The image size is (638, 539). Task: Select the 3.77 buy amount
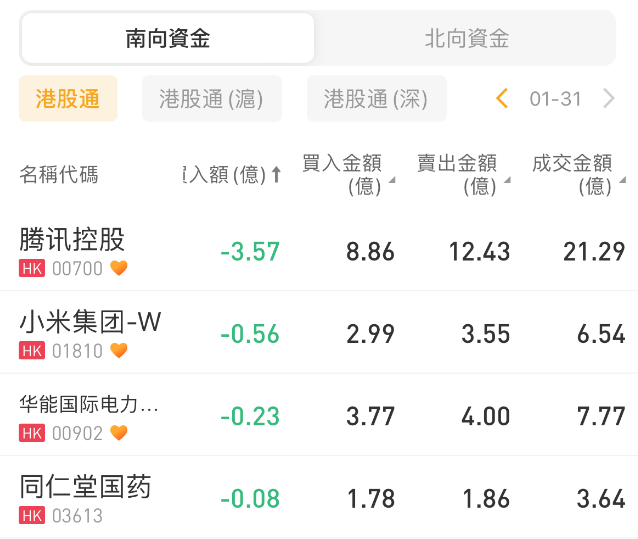coord(370,416)
